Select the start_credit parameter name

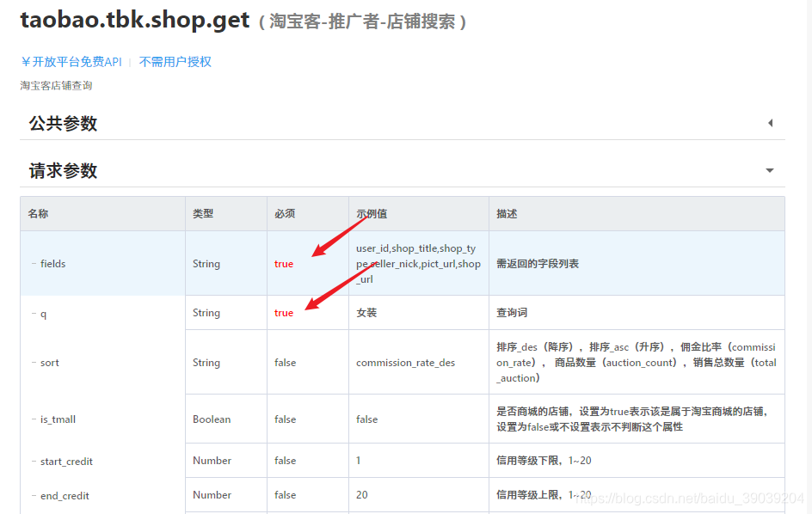tap(66, 462)
